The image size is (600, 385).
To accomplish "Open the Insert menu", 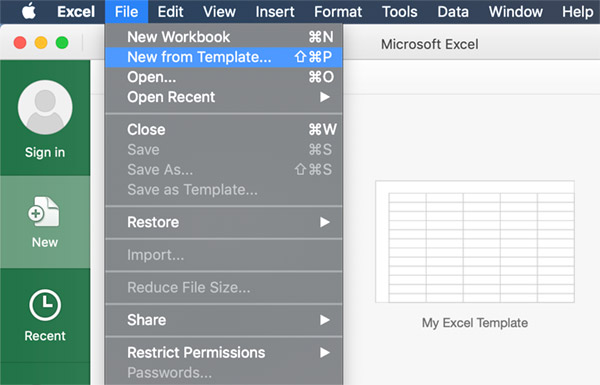I will pyautogui.click(x=275, y=12).
